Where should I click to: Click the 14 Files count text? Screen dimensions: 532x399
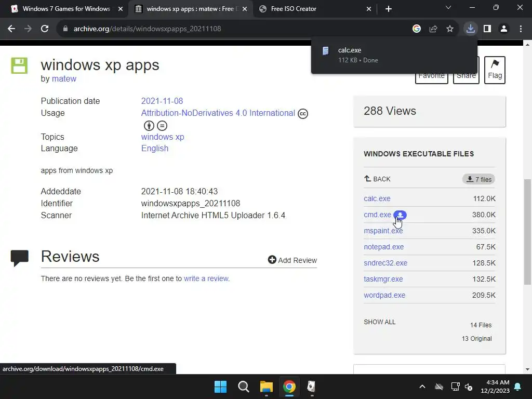pyautogui.click(x=481, y=325)
